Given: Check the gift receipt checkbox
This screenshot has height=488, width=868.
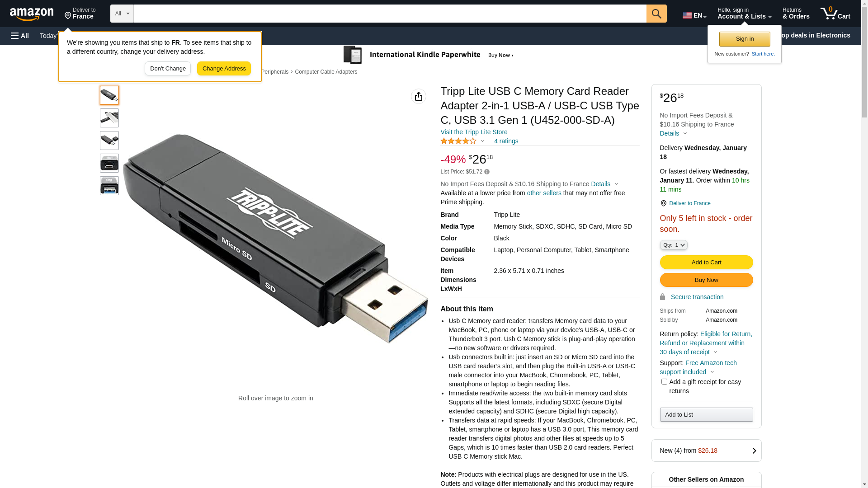Looking at the screenshot, I should point(664,382).
